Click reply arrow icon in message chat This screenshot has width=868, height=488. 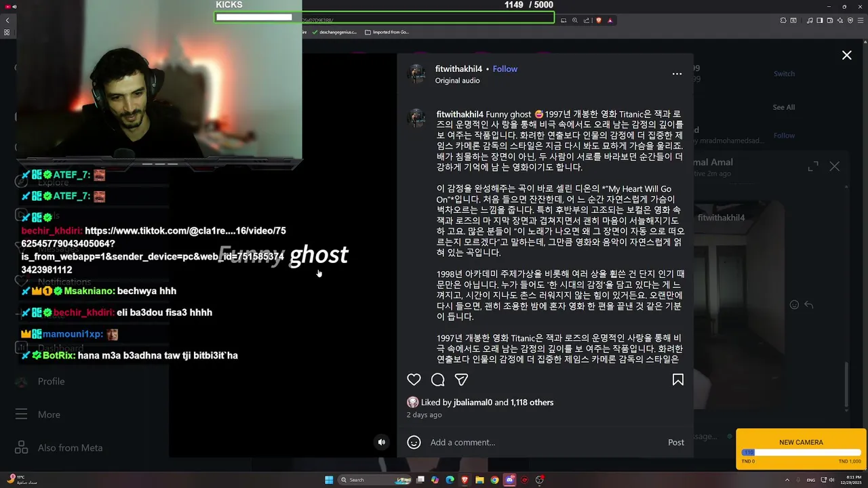(808, 305)
